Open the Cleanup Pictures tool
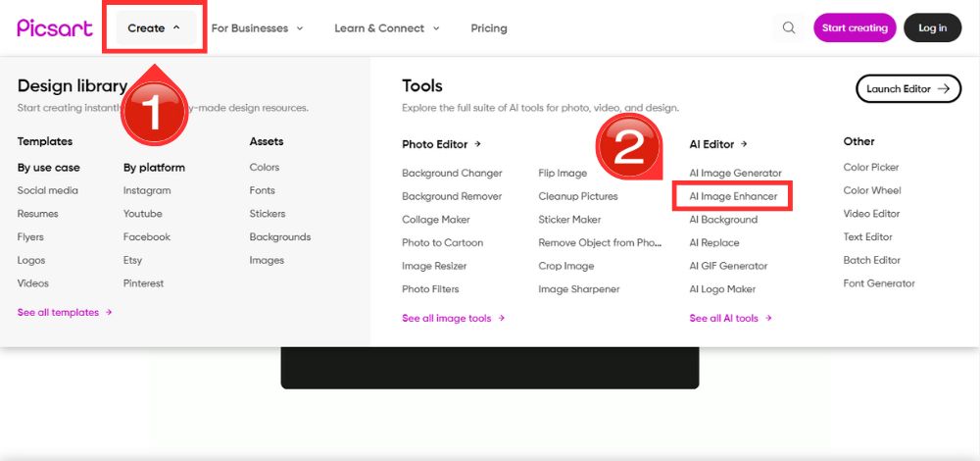 pyautogui.click(x=578, y=196)
